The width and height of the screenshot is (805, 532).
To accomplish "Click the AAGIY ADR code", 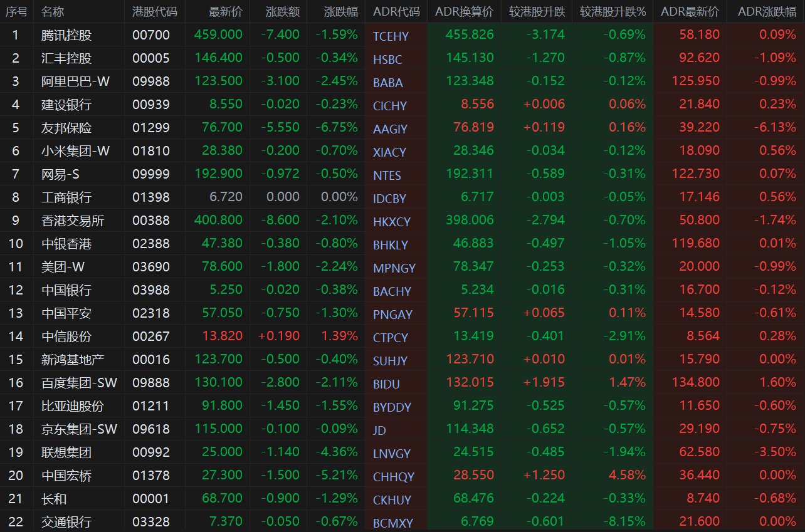I will coord(390,129).
